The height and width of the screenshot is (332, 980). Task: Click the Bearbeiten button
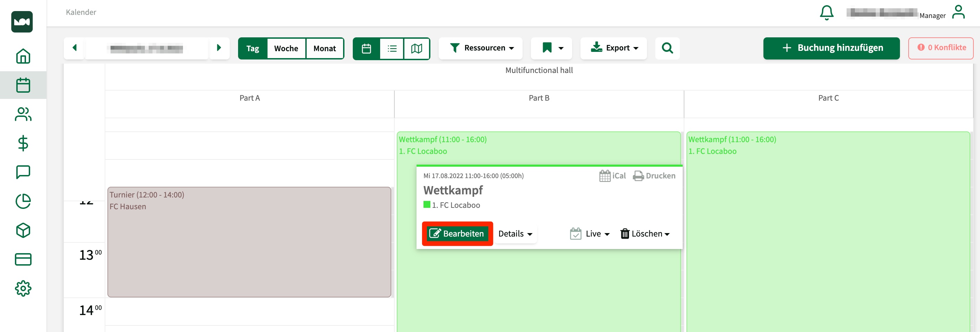click(x=457, y=234)
